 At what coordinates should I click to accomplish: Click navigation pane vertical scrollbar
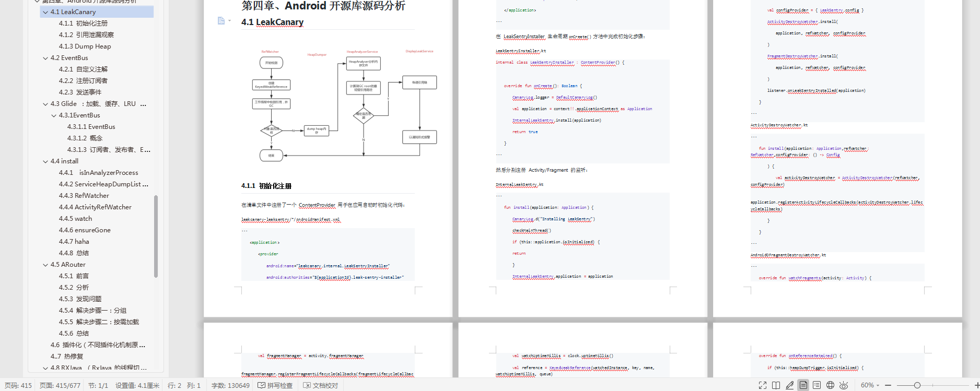click(x=156, y=236)
